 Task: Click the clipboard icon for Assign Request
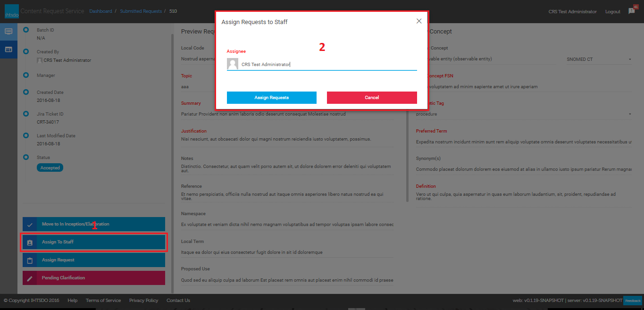30,260
